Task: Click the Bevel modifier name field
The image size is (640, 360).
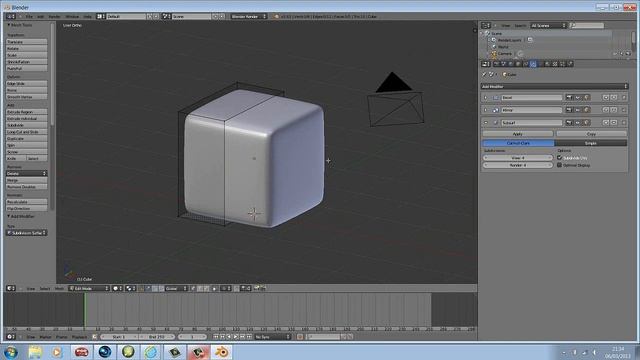Action: click(531, 98)
